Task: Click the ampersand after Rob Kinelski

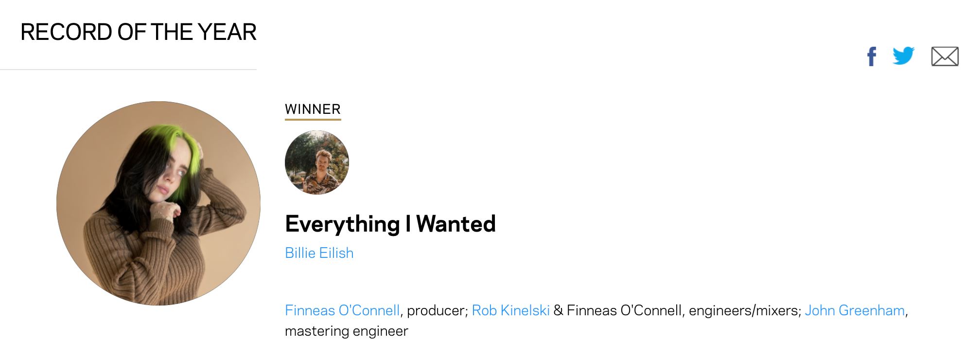Action: 558,310
